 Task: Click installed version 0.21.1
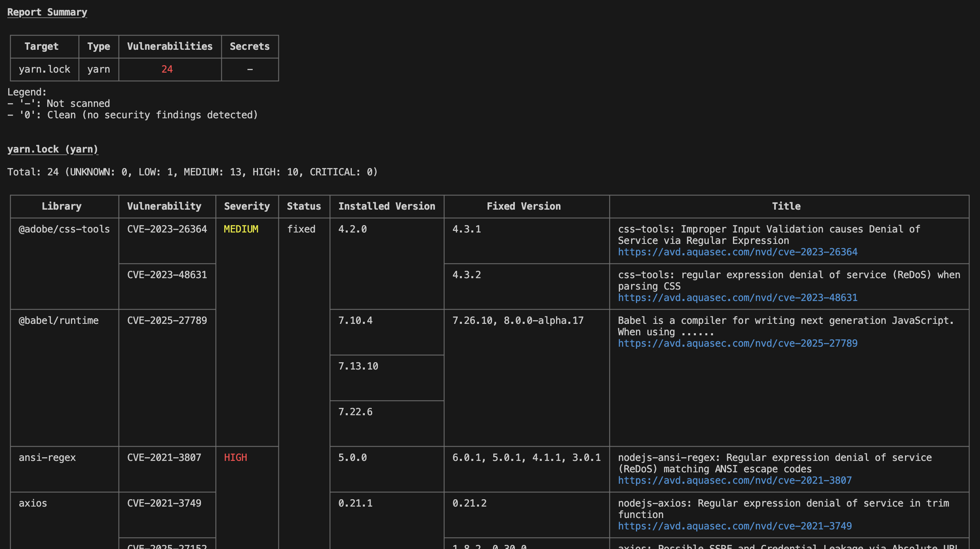(x=355, y=503)
